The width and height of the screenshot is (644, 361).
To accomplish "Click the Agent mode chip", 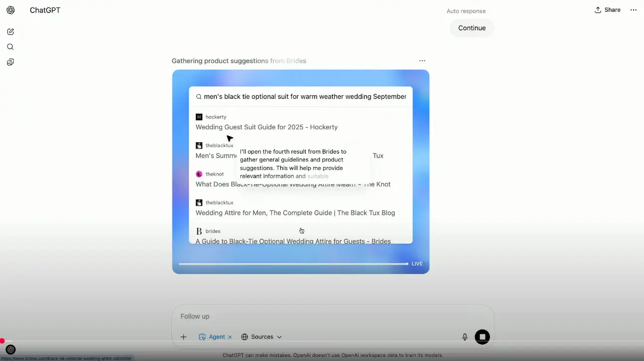I will (212, 337).
